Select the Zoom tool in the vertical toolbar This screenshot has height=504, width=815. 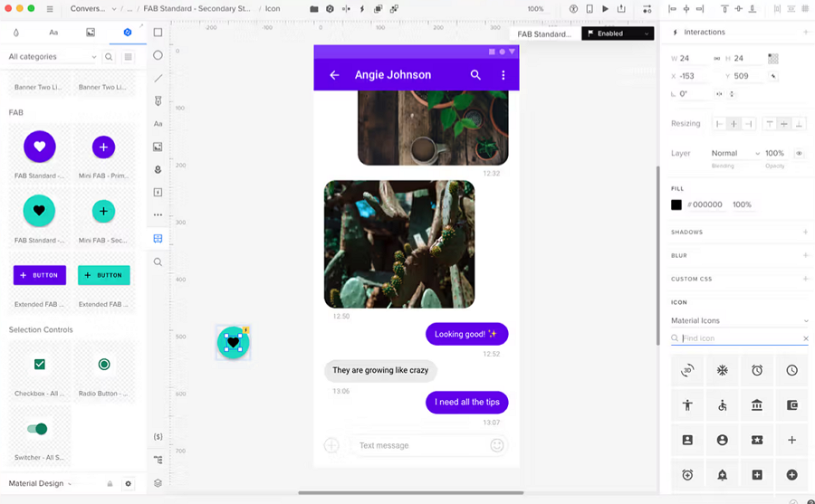click(158, 262)
